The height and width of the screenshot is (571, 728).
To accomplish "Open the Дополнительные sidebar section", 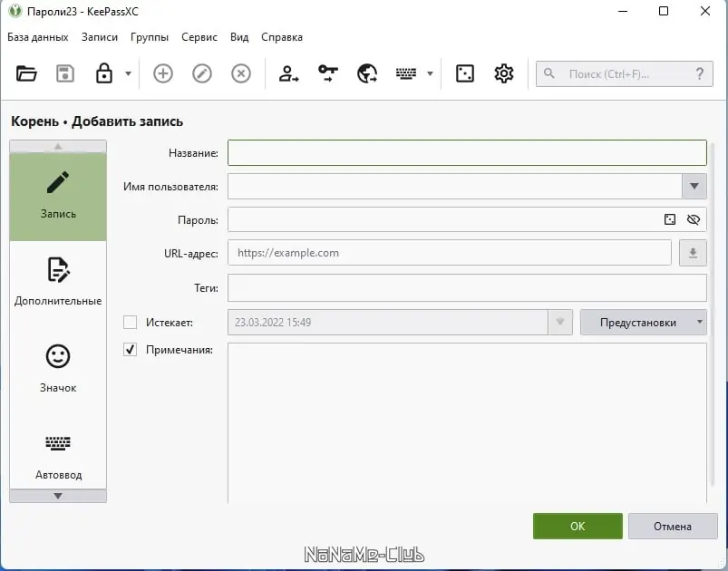I will [58, 282].
